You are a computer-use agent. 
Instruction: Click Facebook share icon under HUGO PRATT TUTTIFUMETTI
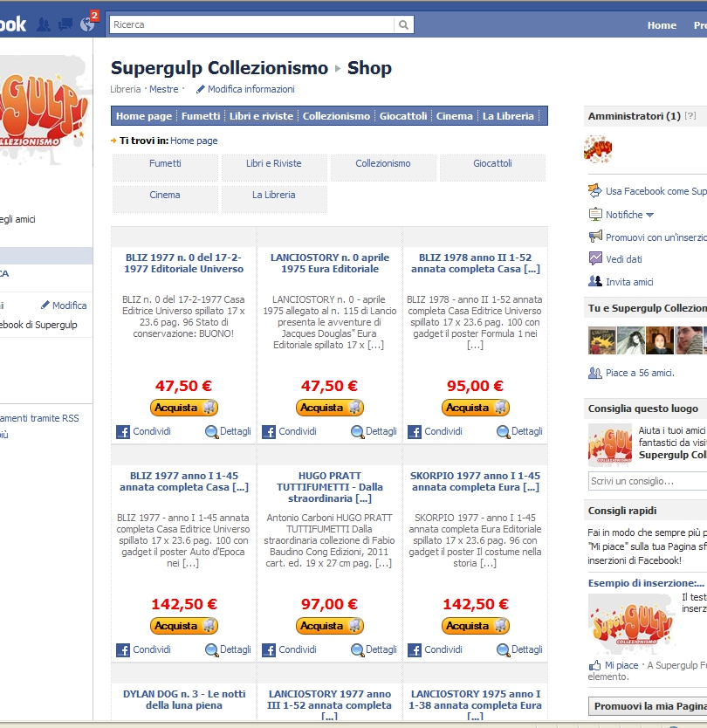pos(269,650)
